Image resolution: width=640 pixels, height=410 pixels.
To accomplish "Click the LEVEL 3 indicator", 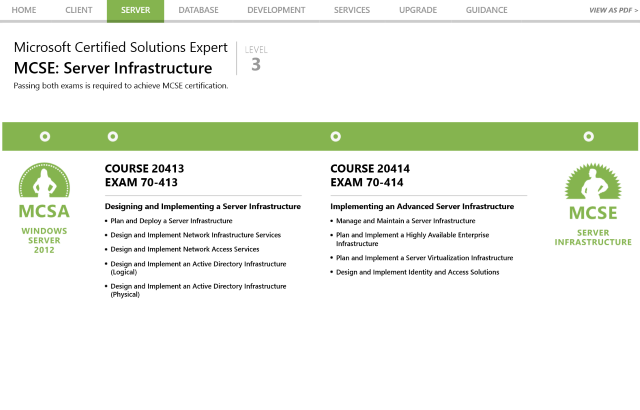I will point(256,58).
